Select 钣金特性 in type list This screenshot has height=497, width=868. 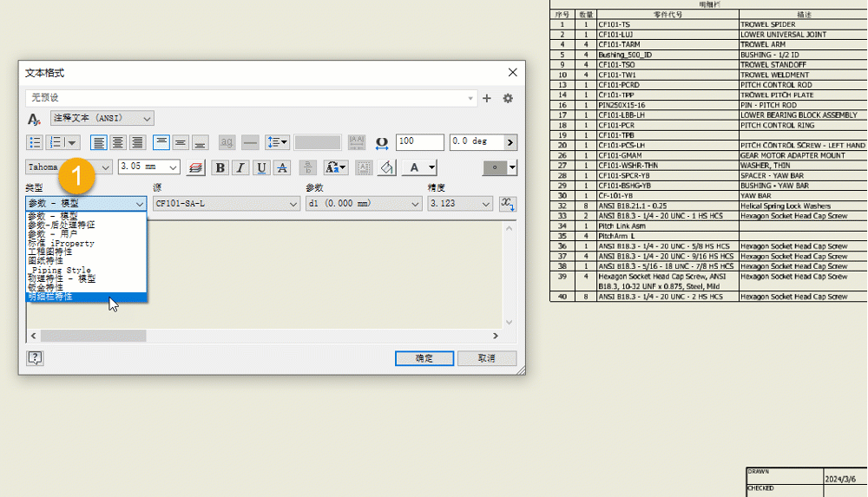[x=86, y=287]
